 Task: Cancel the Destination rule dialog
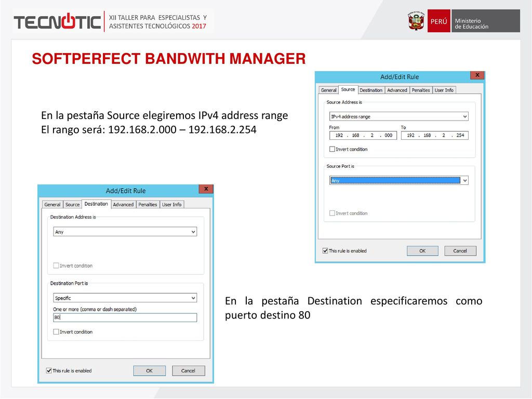(188, 370)
